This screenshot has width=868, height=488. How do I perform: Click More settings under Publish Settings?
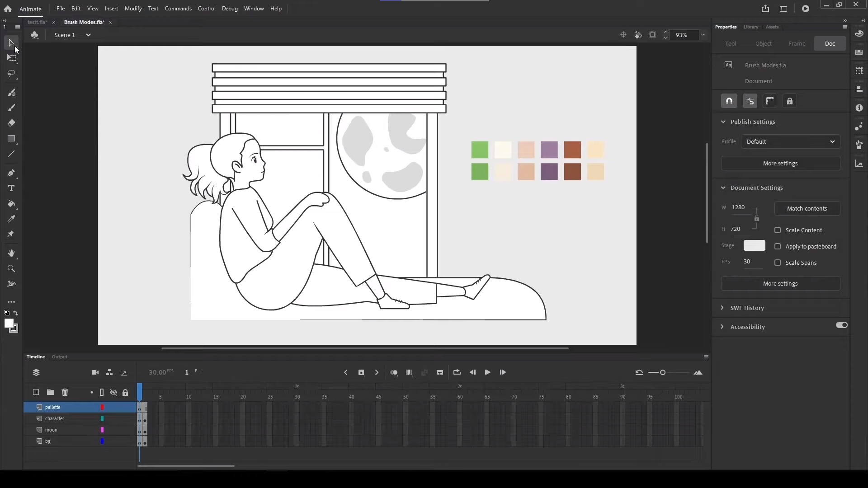point(780,163)
